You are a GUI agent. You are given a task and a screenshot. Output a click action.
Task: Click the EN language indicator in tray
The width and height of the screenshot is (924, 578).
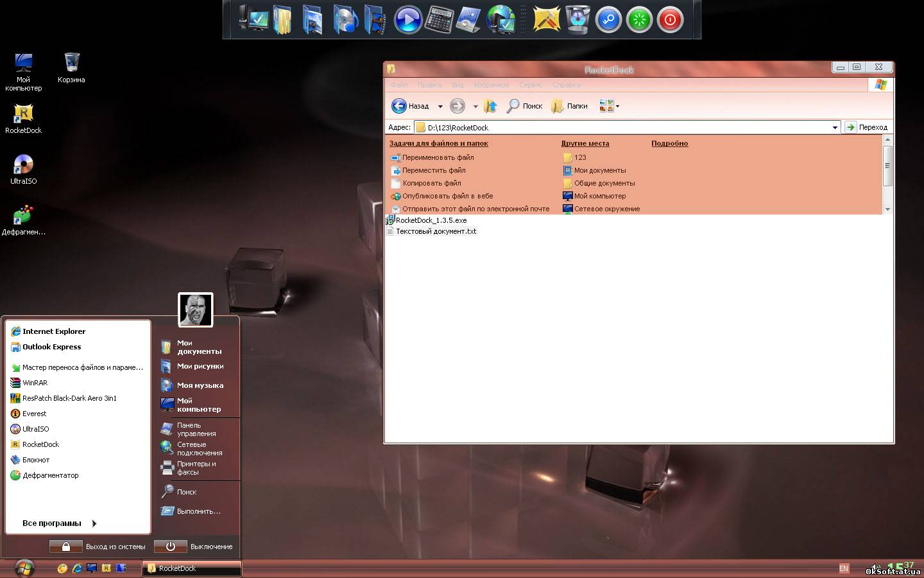click(x=844, y=568)
